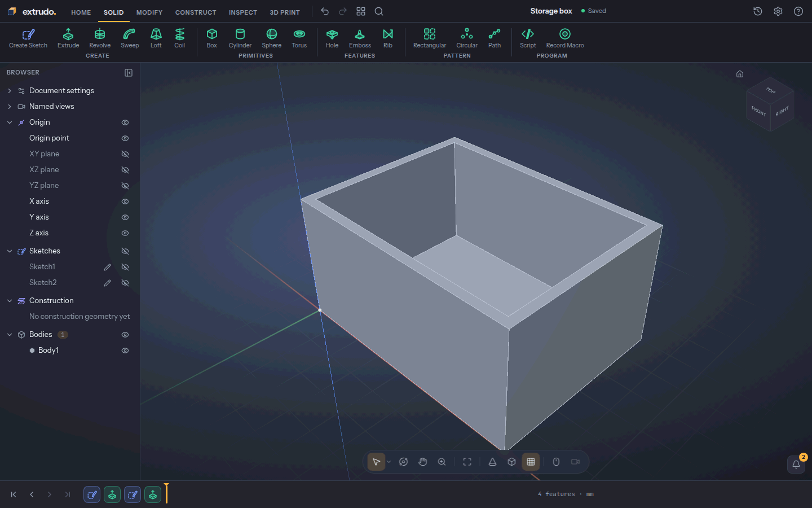Click the view cube TOP face
Image resolution: width=812 pixels, height=508 pixels.
click(x=770, y=90)
